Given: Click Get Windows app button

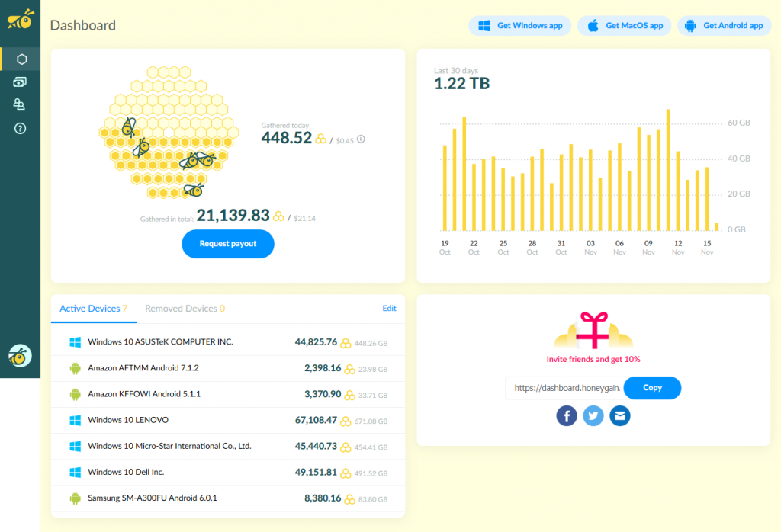Looking at the screenshot, I should coord(519,26).
